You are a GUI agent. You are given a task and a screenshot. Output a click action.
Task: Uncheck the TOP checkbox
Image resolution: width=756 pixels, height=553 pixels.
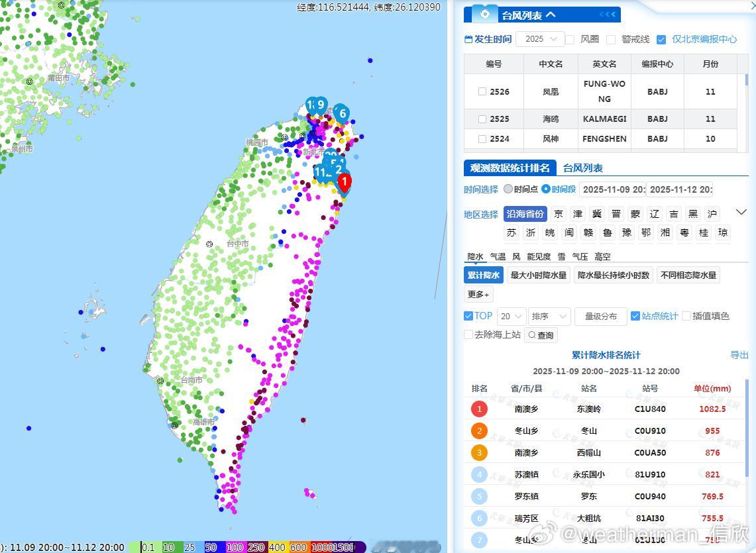click(468, 316)
